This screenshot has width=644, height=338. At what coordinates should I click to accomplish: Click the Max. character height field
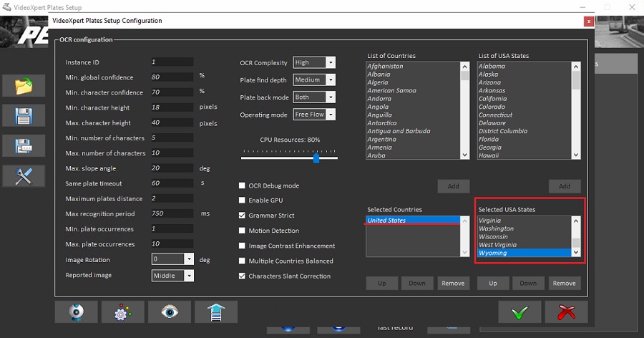(x=172, y=122)
